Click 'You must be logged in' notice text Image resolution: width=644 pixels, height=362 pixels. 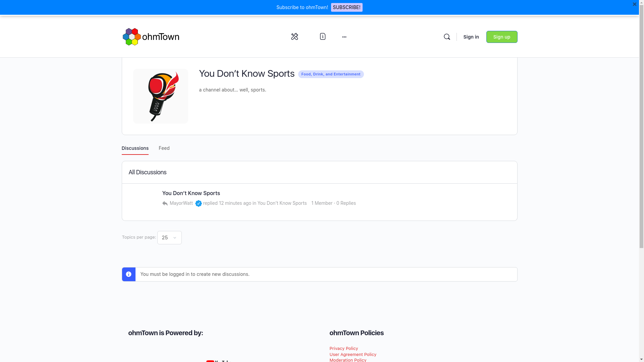(x=195, y=274)
